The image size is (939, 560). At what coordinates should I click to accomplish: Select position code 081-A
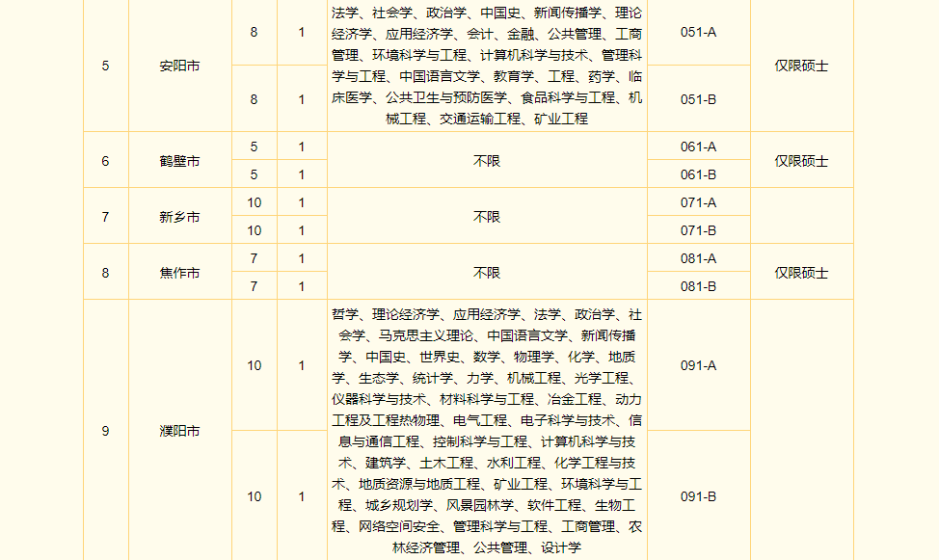[698, 258]
